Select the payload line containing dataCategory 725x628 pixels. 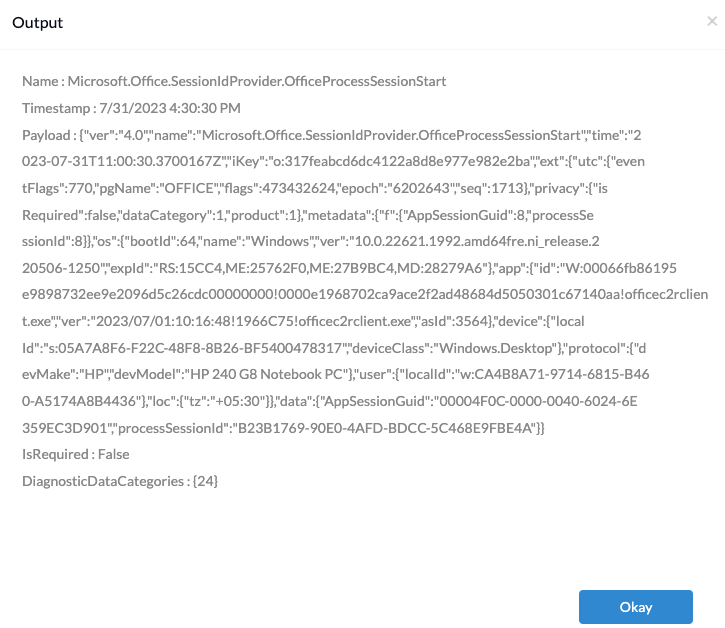308,215
